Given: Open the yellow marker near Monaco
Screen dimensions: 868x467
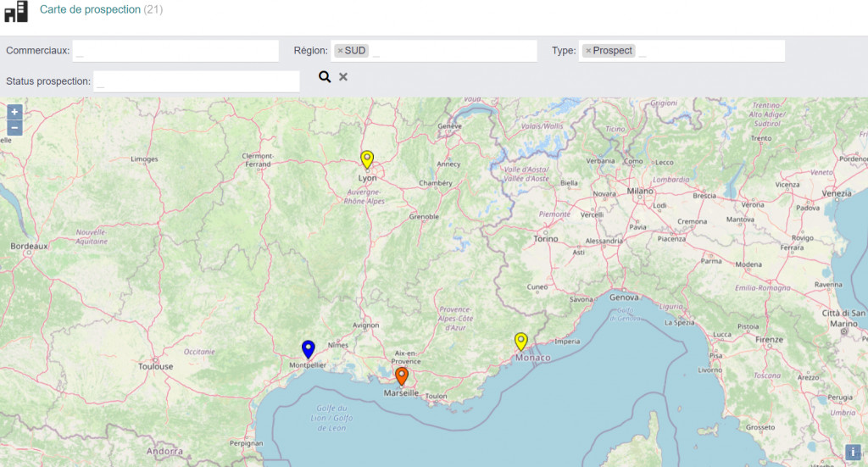Looking at the screenshot, I should click(521, 341).
